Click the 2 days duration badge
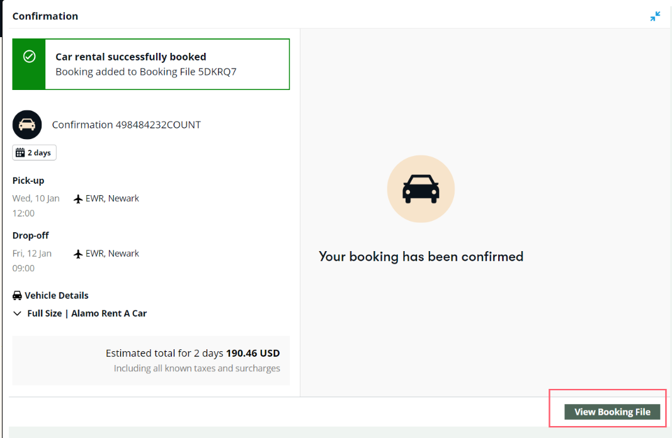Image resolution: width=672 pixels, height=438 pixels. [x=34, y=153]
